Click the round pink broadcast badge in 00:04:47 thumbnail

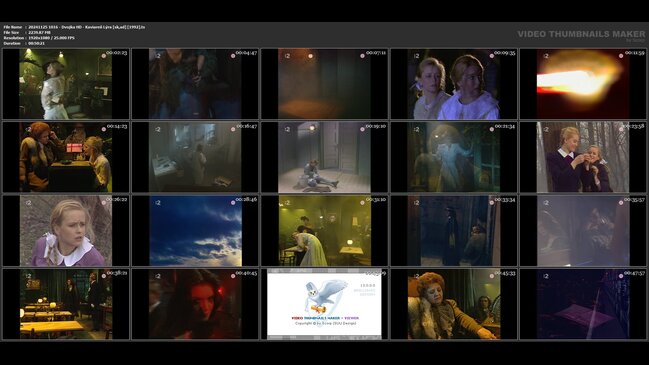tap(233, 56)
